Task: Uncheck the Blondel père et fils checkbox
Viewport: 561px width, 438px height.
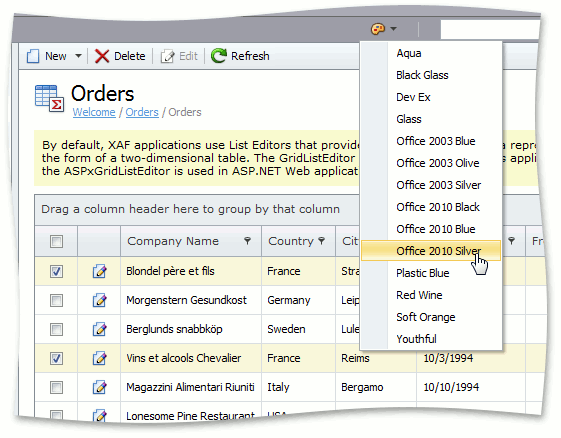Action: [x=56, y=271]
